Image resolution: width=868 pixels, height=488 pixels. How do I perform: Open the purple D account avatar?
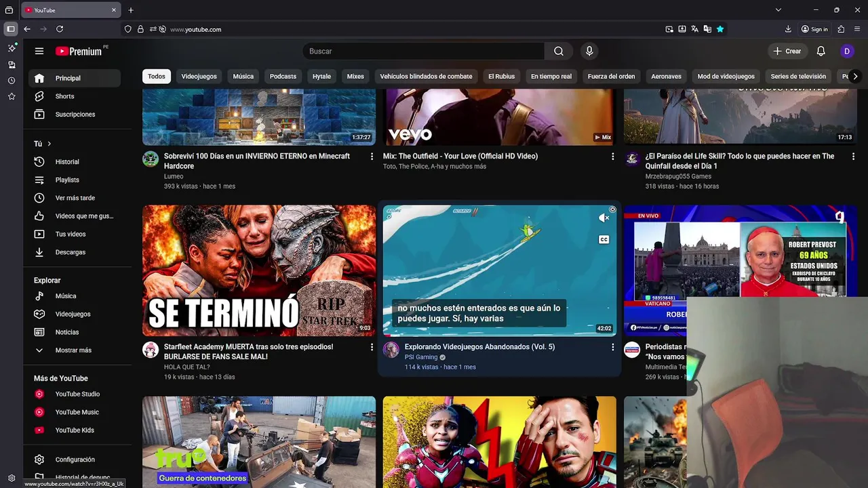pyautogui.click(x=847, y=51)
